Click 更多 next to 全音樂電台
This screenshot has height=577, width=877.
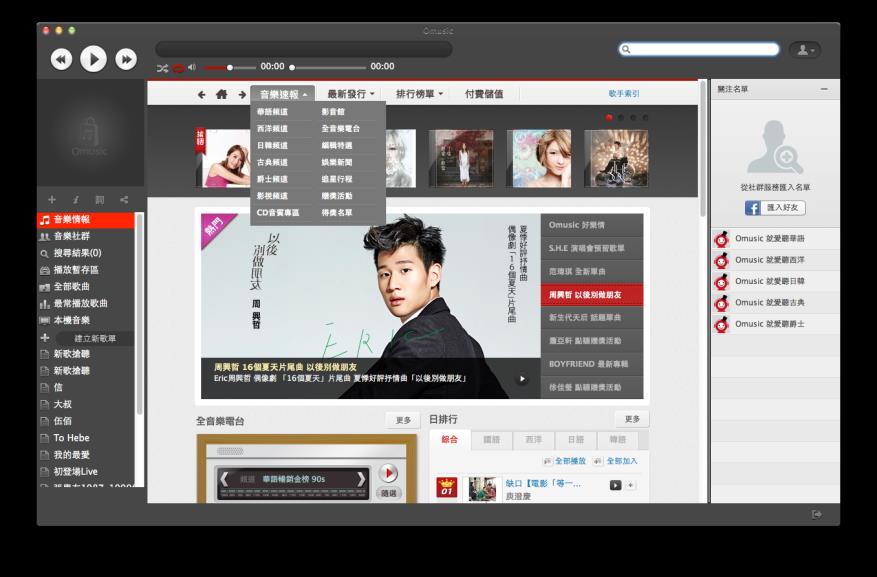[403, 420]
